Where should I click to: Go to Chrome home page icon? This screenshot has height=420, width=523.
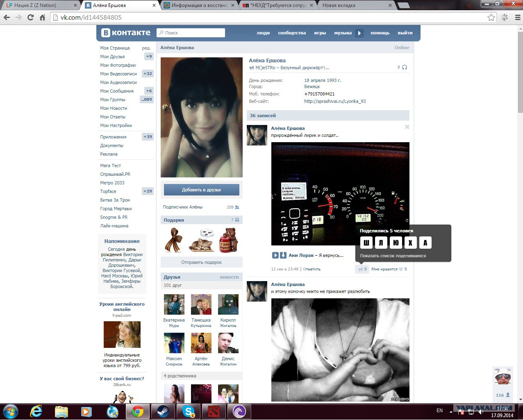tap(42, 18)
